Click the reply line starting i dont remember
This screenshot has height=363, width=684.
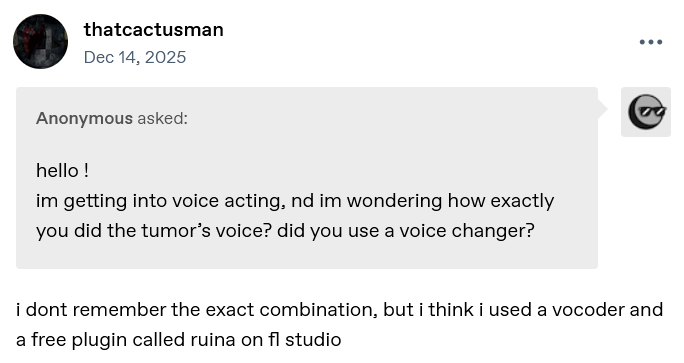tap(339, 310)
